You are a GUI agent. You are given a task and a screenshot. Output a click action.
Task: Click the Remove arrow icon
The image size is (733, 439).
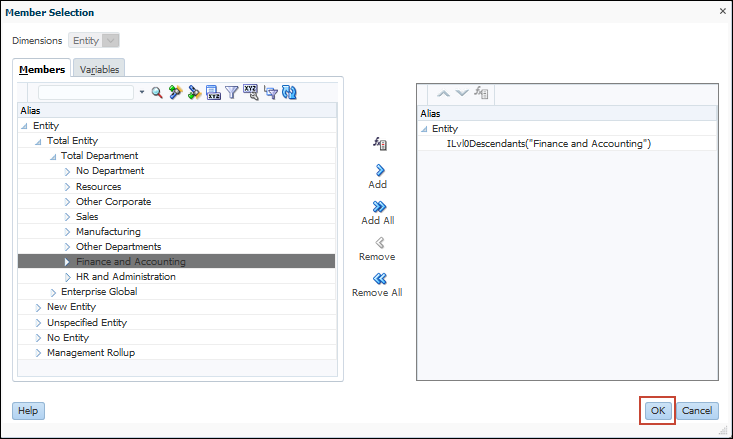(380, 243)
